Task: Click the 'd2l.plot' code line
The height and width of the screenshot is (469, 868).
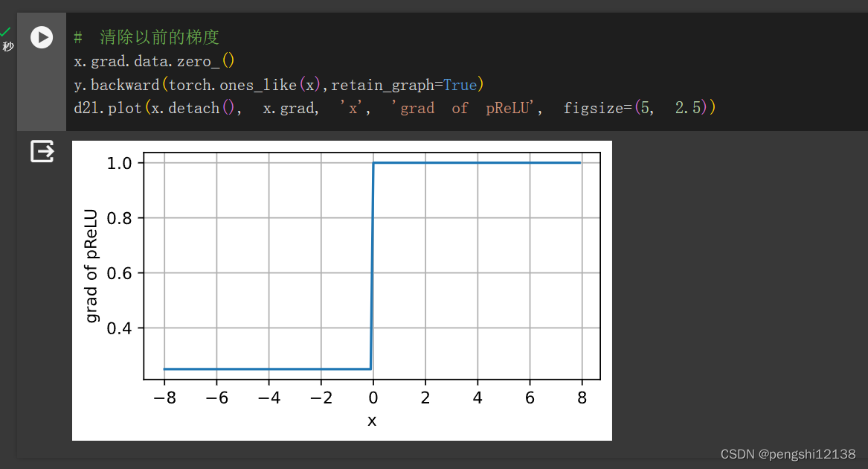Action: (395, 107)
